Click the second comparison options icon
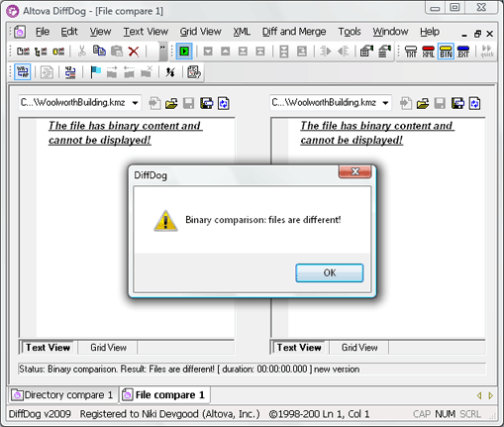 pos(384,52)
